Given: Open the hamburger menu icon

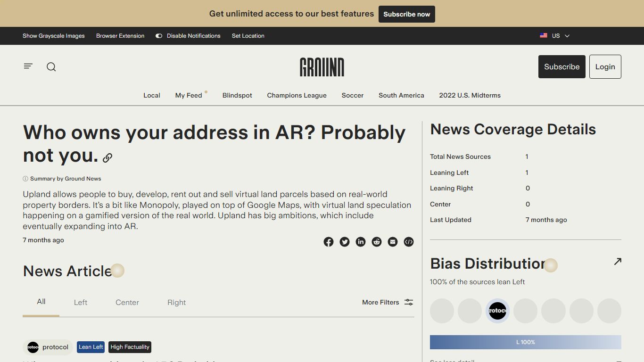Looking at the screenshot, I should 28,66.
